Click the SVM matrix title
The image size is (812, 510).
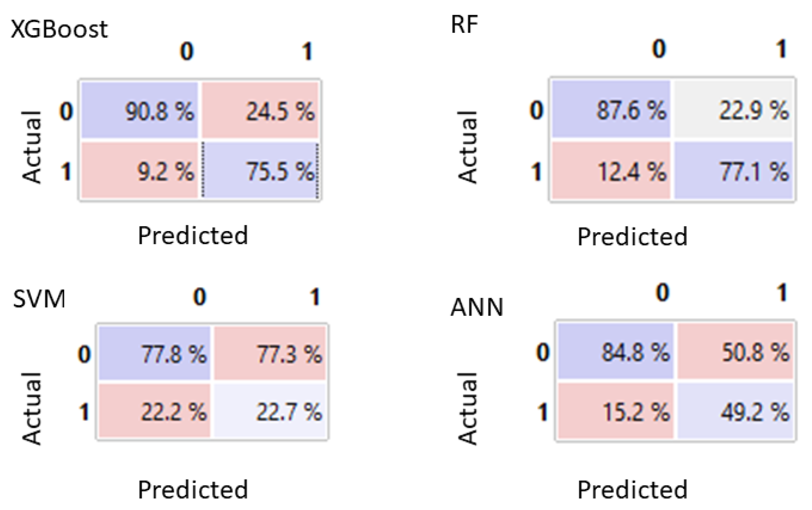point(39,299)
